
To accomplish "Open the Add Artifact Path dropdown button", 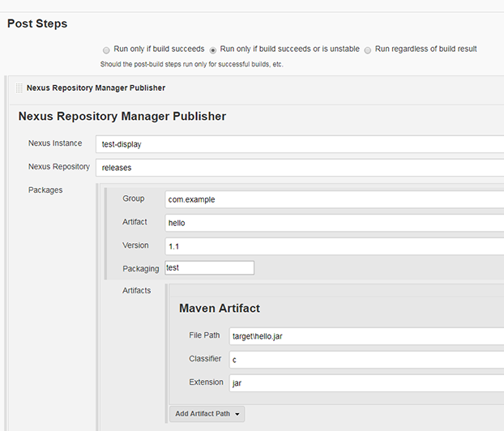I will point(207,414).
